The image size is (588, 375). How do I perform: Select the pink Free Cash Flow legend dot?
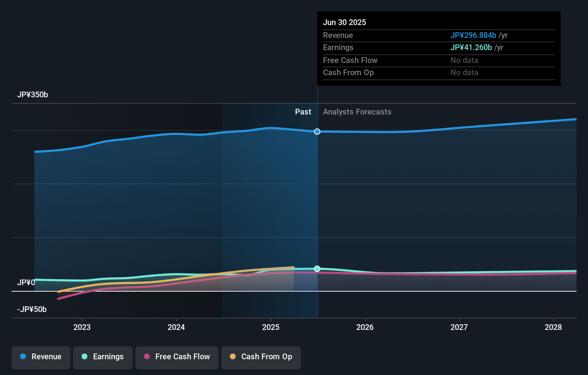pyautogui.click(x=146, y=357)
